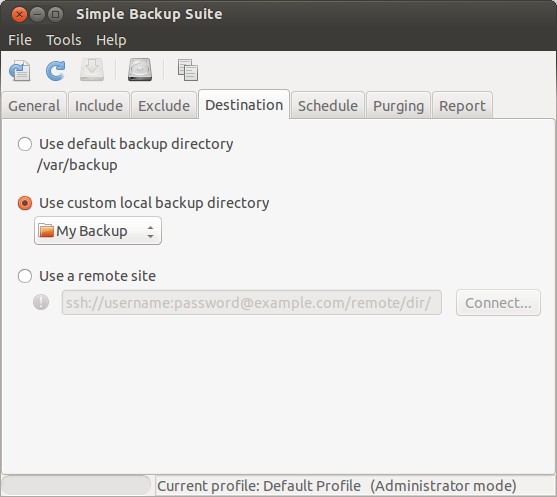Click the orange folder icon in directory chooser
The width and height of the screenshot is (557, 497).
point(46,231)
